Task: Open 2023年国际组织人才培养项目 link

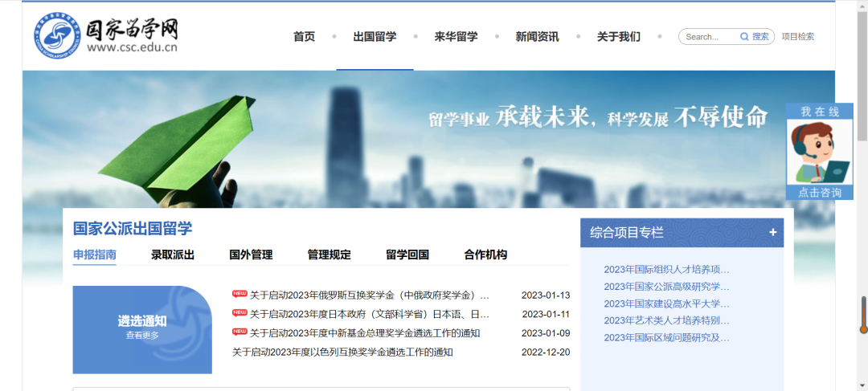Action: 666,270
